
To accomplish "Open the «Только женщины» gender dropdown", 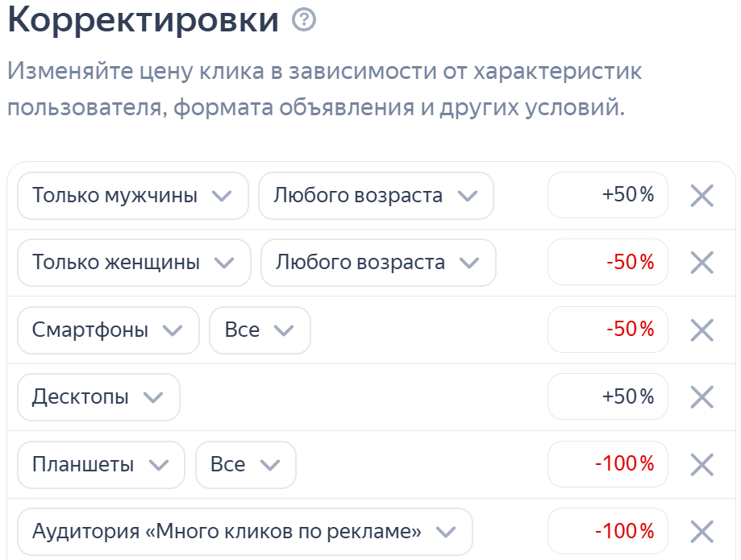I will point(134,263).
